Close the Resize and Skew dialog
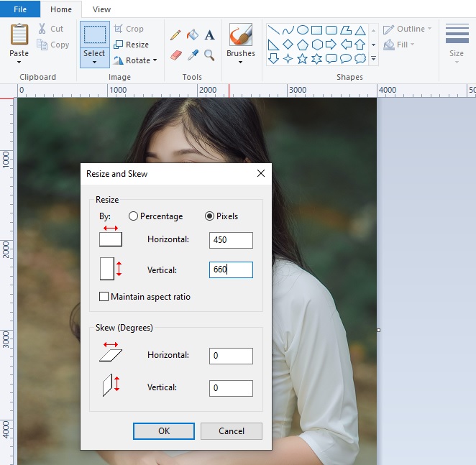Image resolution: width=476 pixels, height=465 pixels. [261, 173]
